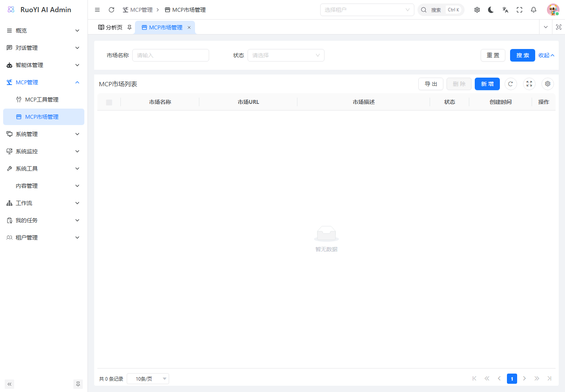This screenshot has height=392, width=565.
Task: Close the MCP市场管理 tab
Action: [x=189, y=27]
